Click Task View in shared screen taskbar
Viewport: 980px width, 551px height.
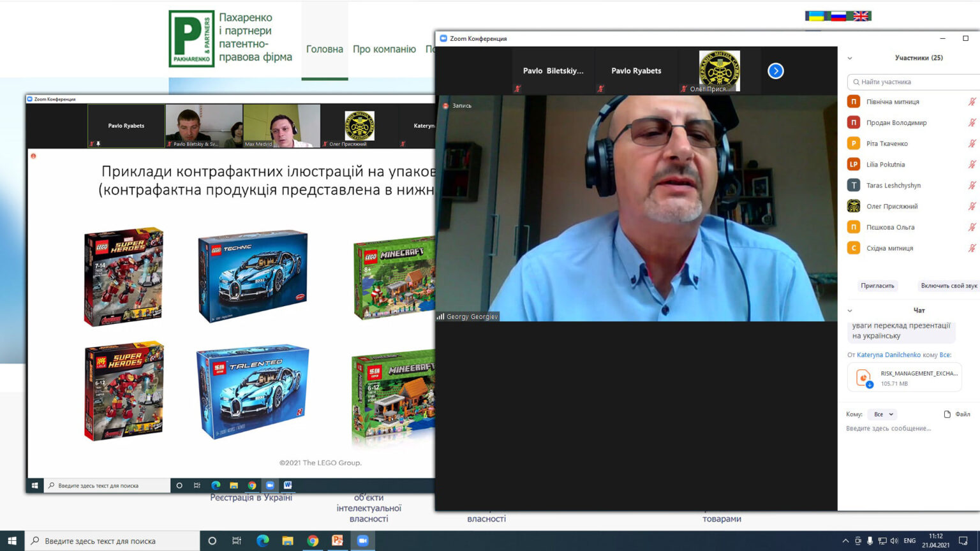point(197,485)
